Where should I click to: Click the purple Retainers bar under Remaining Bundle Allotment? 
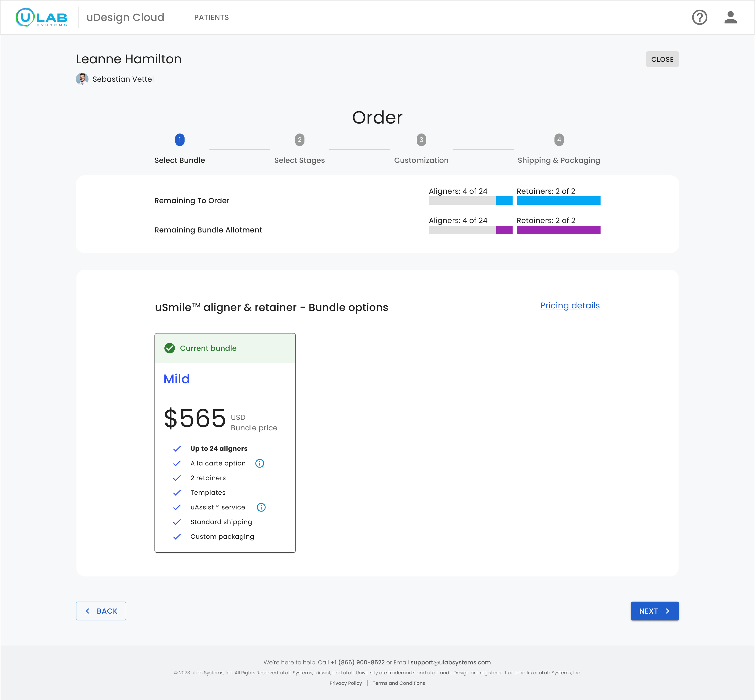click(558, 230)
